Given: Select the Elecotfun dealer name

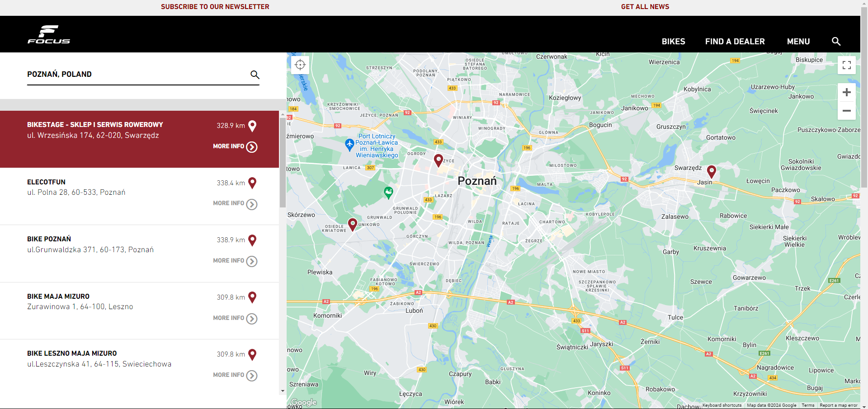Looking at the screenshot, I should (46, 182).
